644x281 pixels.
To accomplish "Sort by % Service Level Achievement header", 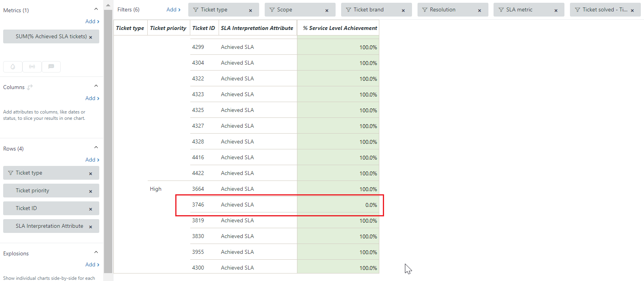I will 340,28.
